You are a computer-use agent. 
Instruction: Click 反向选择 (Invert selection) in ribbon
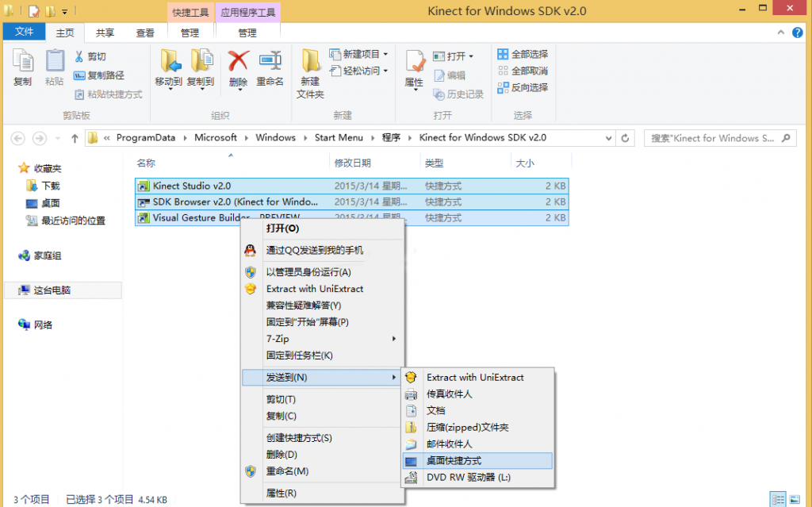tap(523, 87)
